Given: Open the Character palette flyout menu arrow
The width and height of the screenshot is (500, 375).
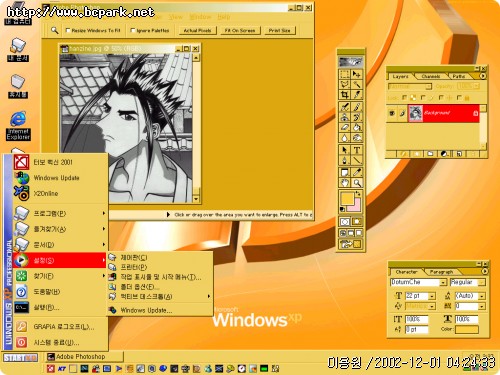Looking at the screenshot, I should click(484, 272).
